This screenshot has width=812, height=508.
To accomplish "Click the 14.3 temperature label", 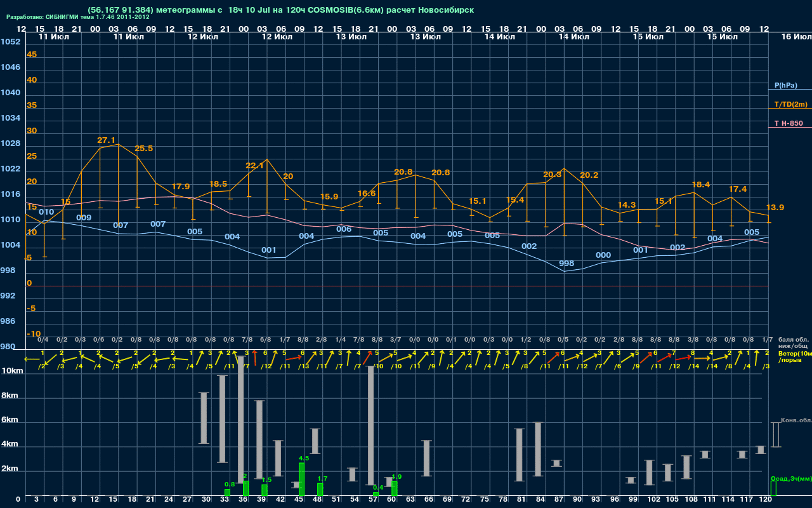I will coord(627,205).
